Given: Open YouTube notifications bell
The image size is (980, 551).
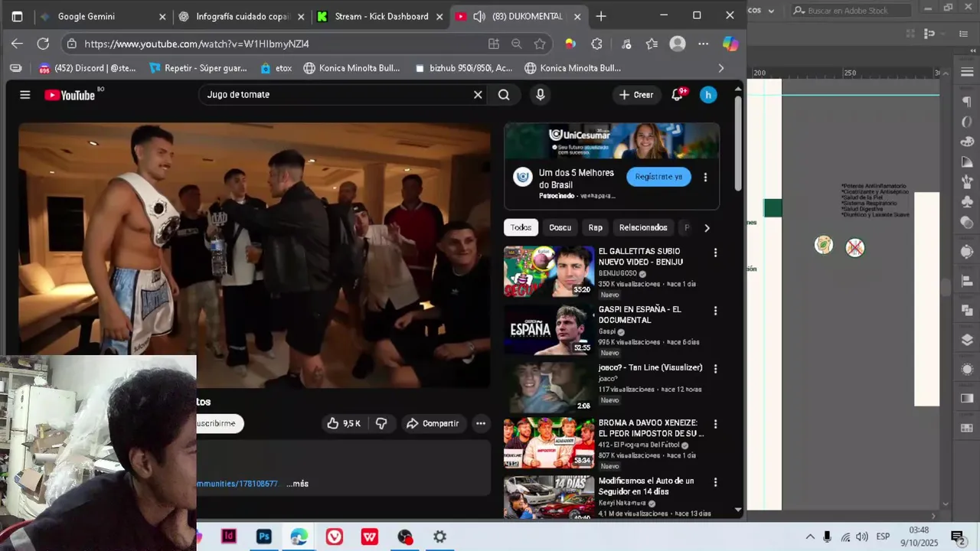Looking at the screenshot, I should click(x=678, y=95).
